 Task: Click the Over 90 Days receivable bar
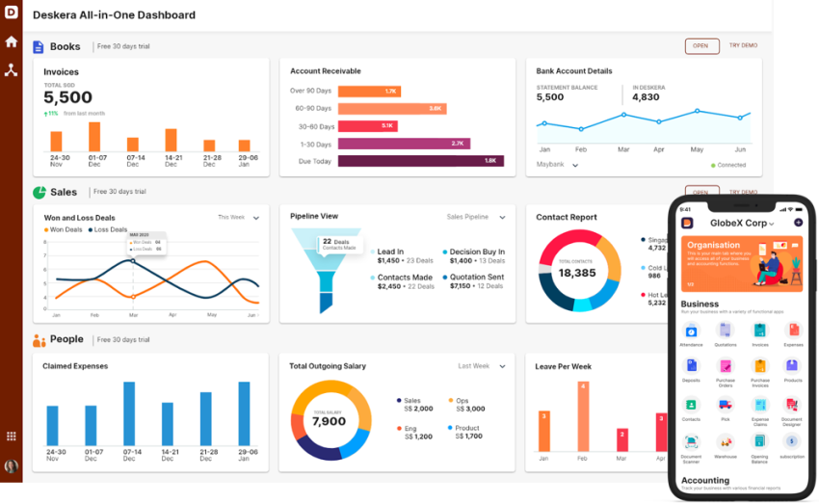click(x=370, y=91)
